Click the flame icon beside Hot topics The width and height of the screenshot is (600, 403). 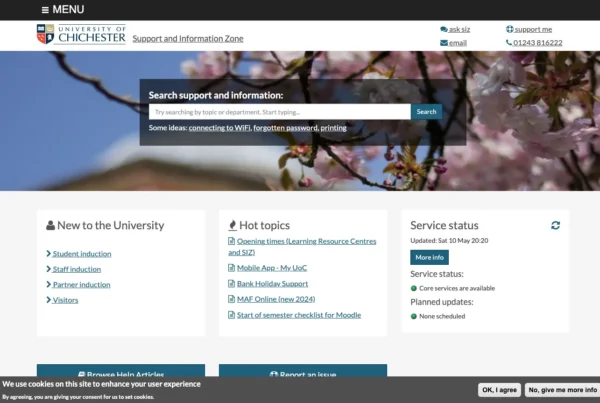click(x=232, y=225)
